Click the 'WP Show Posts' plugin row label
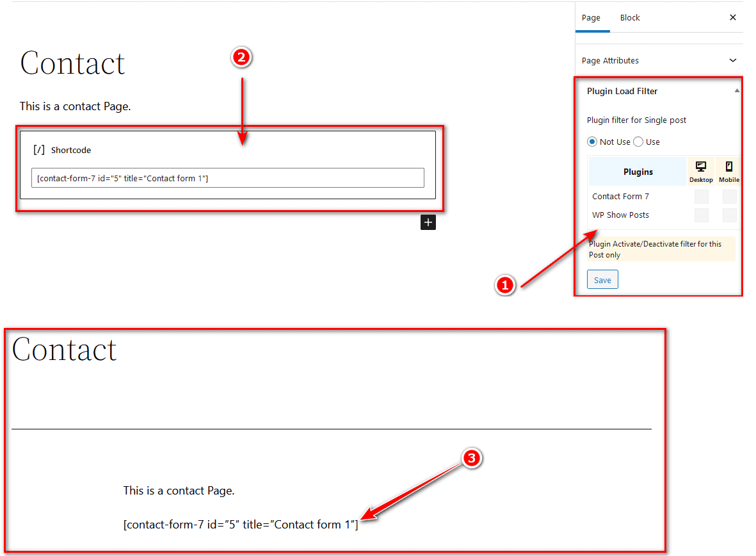Image resolution: width=756 pixels, height=556 pixels. [x=620, y=215]
